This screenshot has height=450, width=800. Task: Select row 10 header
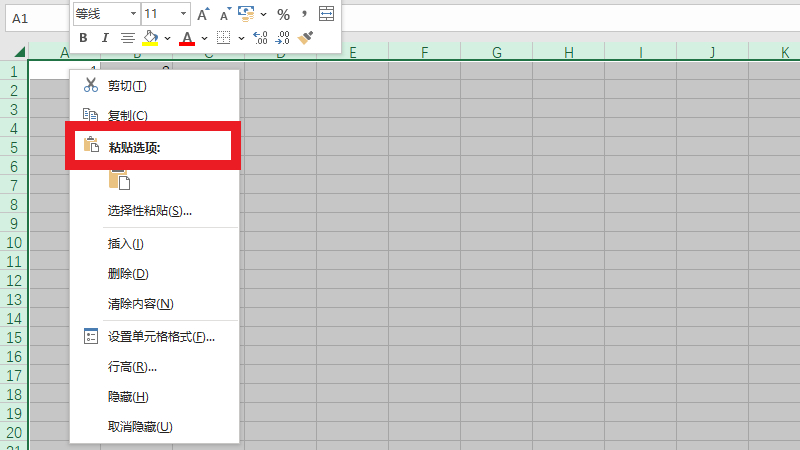[14, 242]
